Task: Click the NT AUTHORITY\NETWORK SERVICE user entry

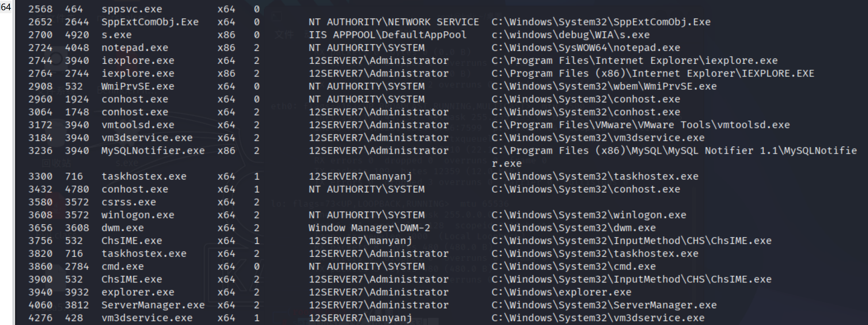Action: pos(393,22)
